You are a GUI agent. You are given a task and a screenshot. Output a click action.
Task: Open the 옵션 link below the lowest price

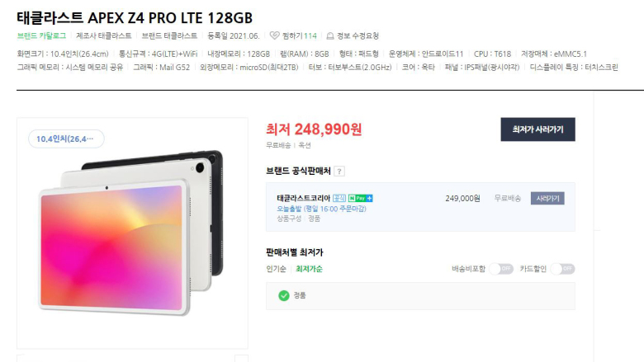[x=305, y=145]
